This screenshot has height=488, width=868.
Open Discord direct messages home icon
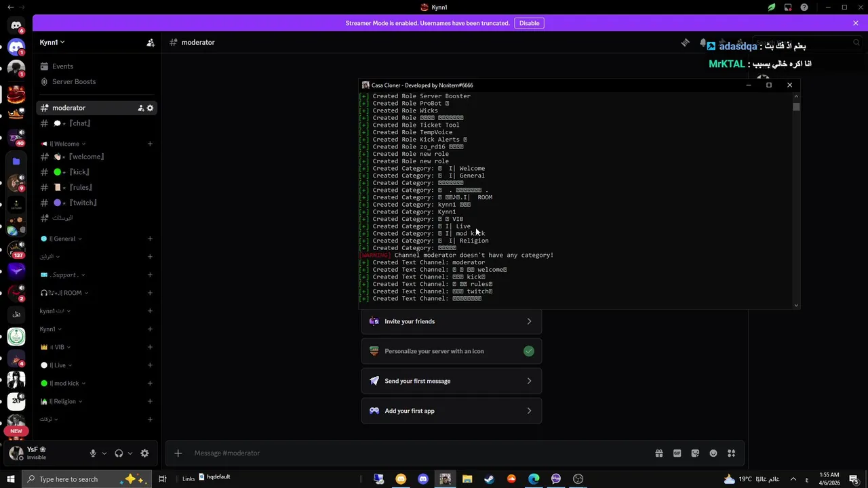pos(16,26)
